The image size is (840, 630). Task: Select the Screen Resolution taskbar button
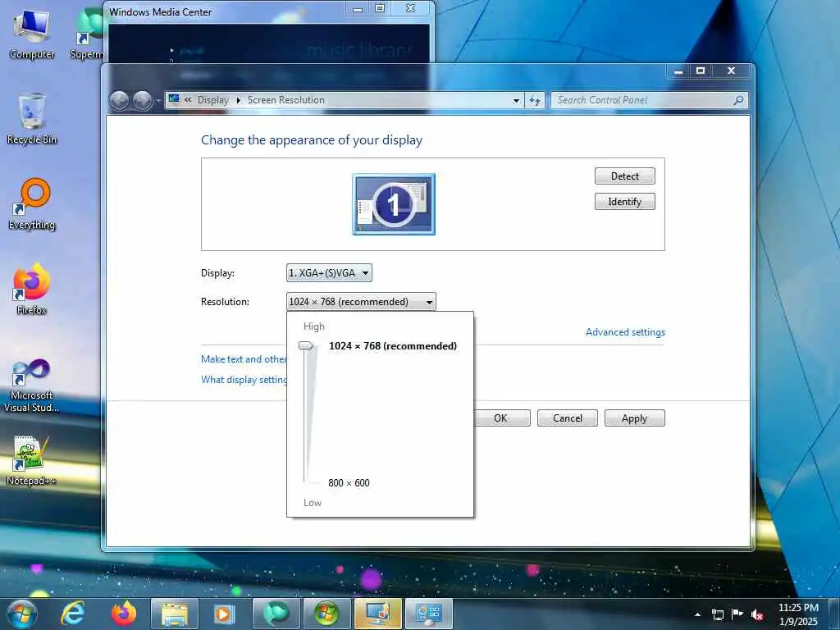377,614
